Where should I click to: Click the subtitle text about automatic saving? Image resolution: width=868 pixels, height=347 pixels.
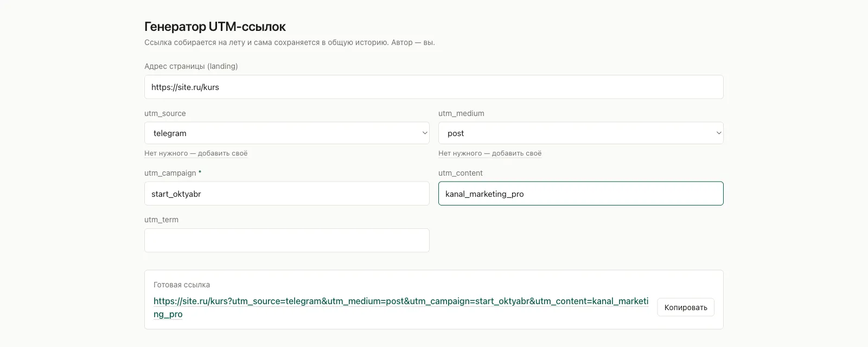point(290,42)
